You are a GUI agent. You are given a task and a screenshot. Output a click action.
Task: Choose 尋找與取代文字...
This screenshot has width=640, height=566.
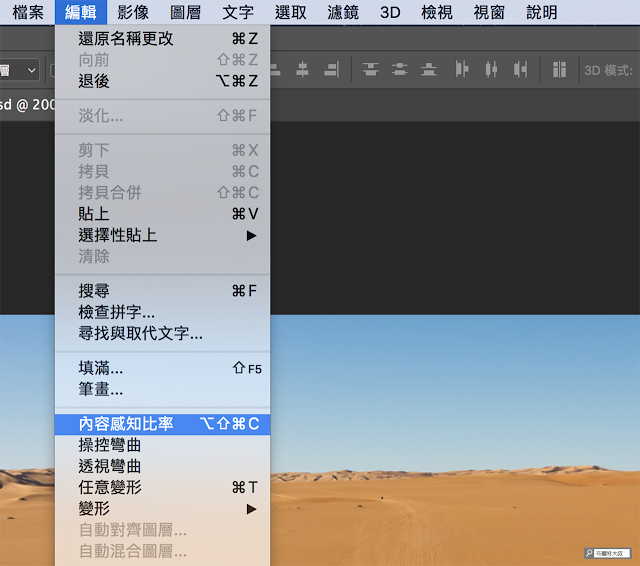point(162,334)
